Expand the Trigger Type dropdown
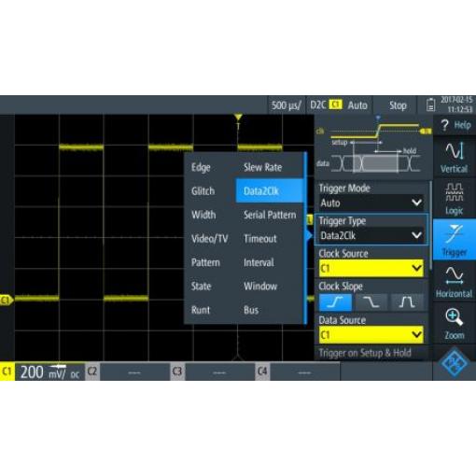The image size is (476, 476). (x=371, y=235)
